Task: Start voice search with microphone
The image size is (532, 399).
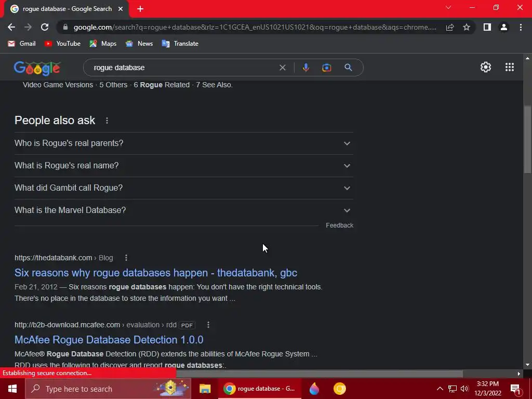Action: [x=305, y=68]
